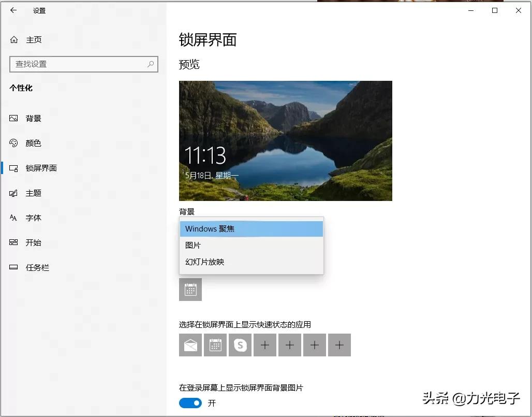The image size is (532, 417).
Task: Switch to the 个性化 settings section
Action: click(x=21, y=88)
